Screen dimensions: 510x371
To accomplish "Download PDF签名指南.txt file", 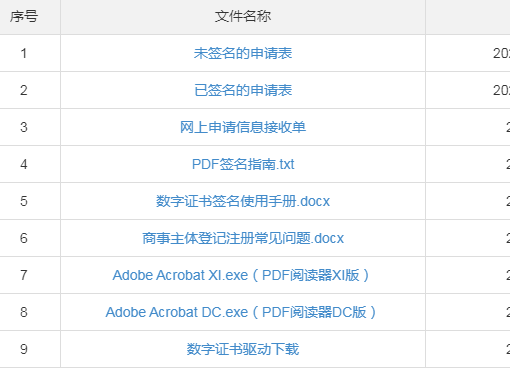I will 243,164.
